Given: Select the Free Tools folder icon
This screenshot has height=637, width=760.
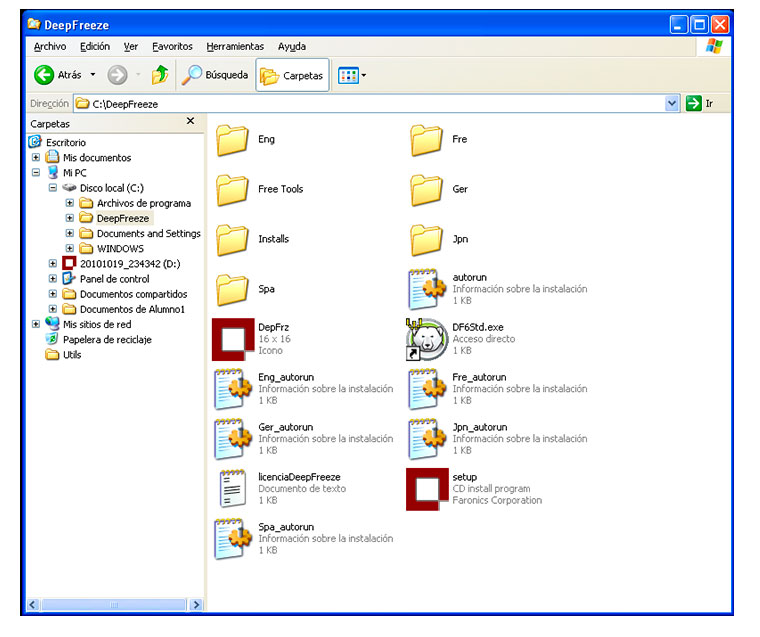Looking at the screenshot, I should [232, 190].
